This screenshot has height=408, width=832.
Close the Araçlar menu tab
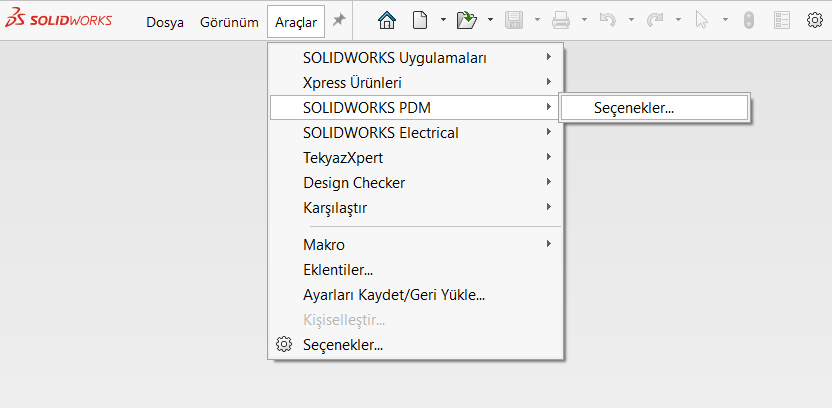[x=296, y=22]
